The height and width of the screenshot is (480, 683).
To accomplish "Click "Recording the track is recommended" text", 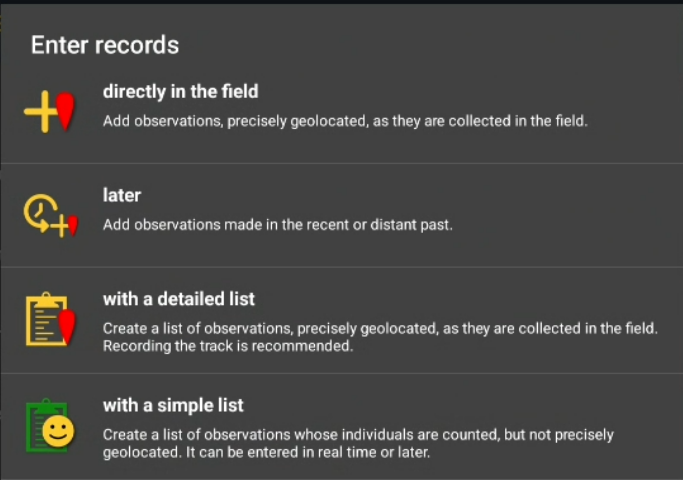I will [x=228, y=346].
